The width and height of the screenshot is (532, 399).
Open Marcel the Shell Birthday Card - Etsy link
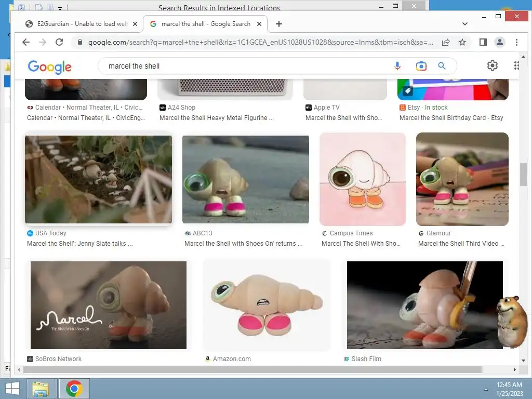[x=451, y=118]
